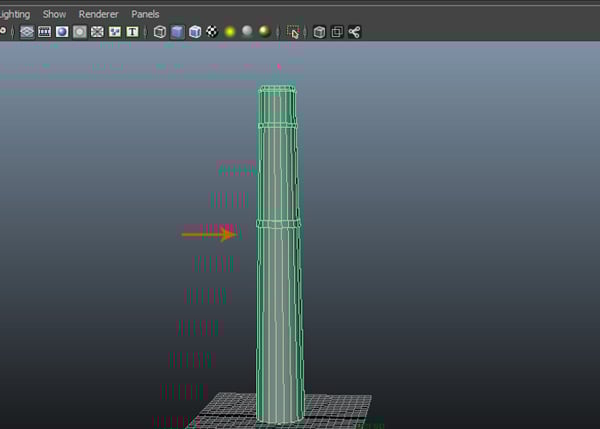600x429 pixels.
Task: Switch to Wireframe display mode
Action: 160,32
